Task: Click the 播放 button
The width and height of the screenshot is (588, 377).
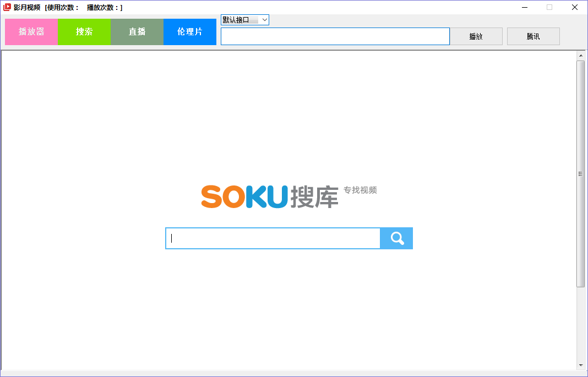Action: [476, 36]
